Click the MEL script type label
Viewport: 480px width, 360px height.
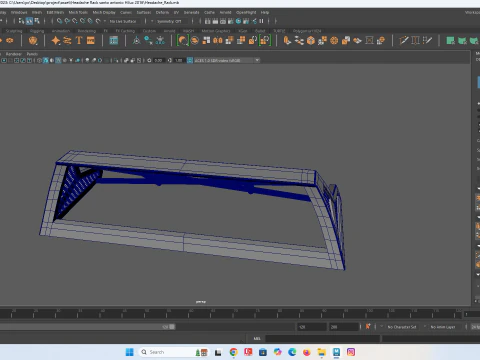(x=257, y=339)
